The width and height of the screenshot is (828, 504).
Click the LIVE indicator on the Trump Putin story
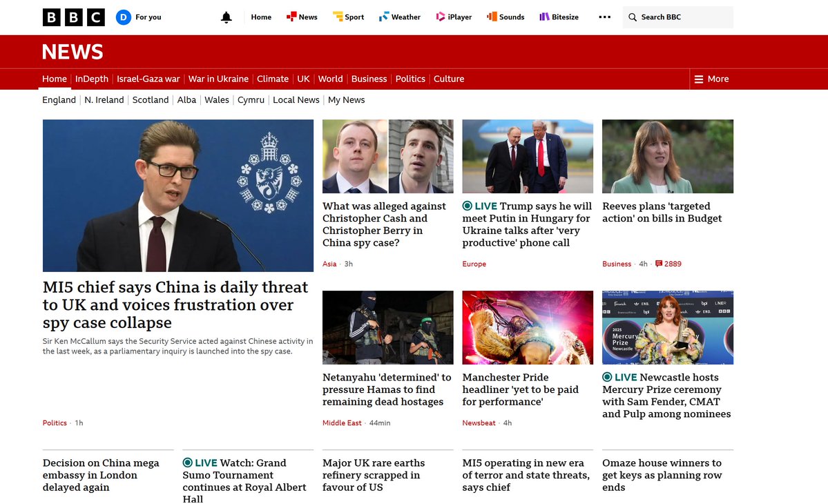tap(480, 206)
